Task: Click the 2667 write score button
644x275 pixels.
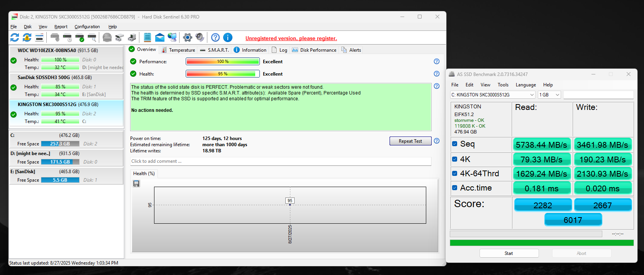Action: point(603,205)
